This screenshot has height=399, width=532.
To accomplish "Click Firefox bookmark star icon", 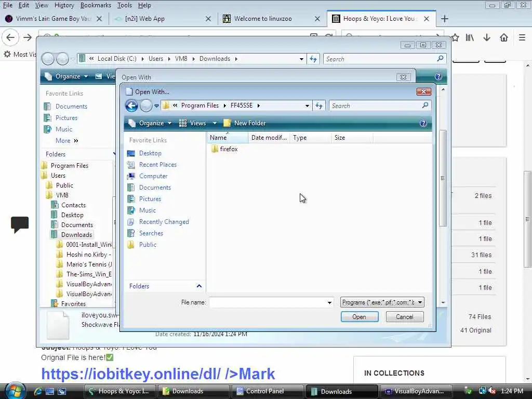I will click(455, 37).
